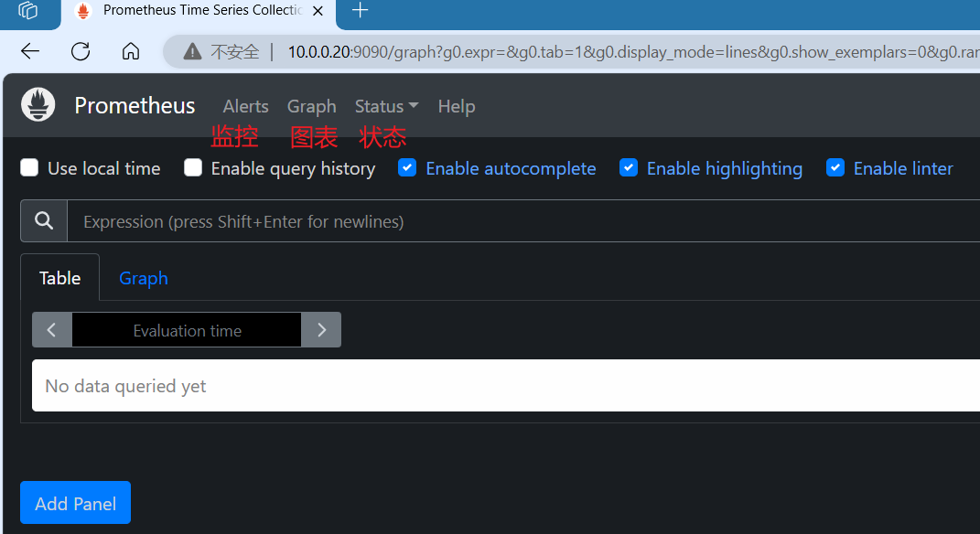This screenshot has width=980, height=534.
Task: Click the browser back arrow
Action: [x=30, y=51]
